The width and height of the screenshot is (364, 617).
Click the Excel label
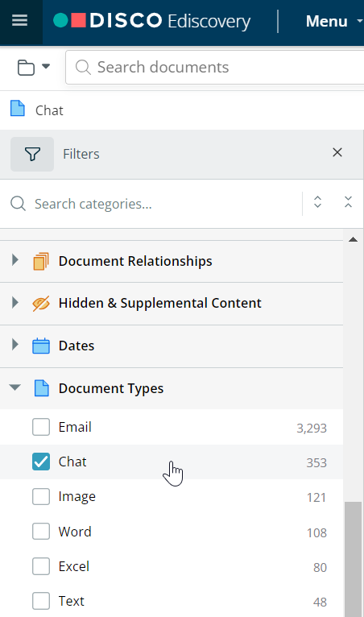click(74, 566)
